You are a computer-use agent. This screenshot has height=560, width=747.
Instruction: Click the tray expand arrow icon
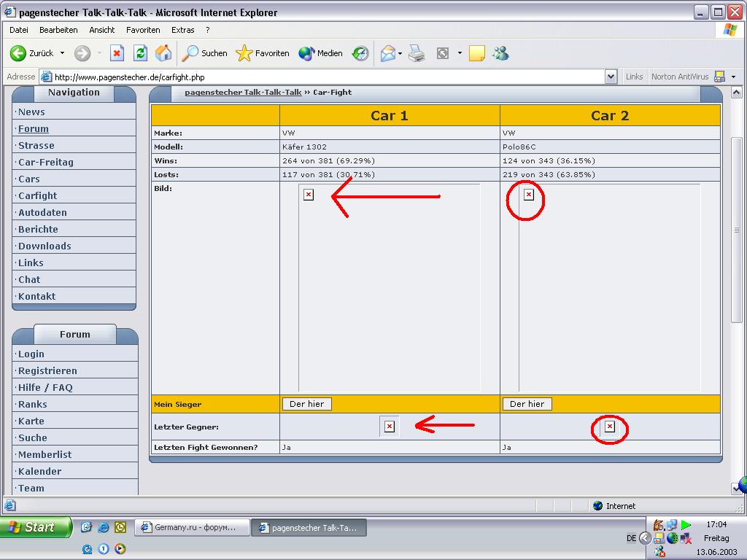click(x=645, y=539)
